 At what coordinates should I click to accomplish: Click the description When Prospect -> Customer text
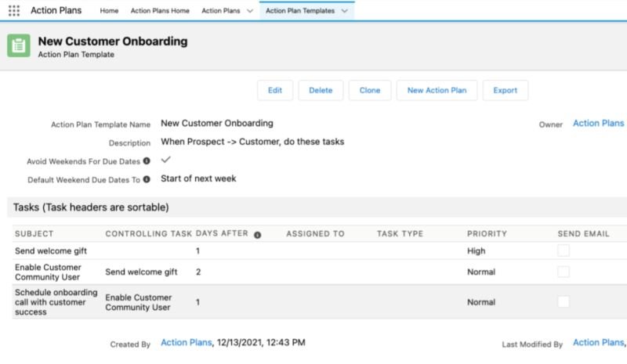[x=252, y=142]
